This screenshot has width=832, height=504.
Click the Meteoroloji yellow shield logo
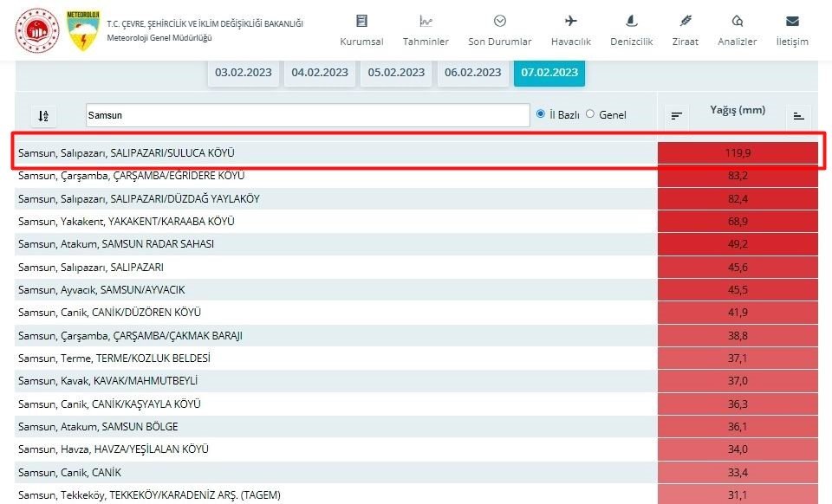click(x=82, y=30)
